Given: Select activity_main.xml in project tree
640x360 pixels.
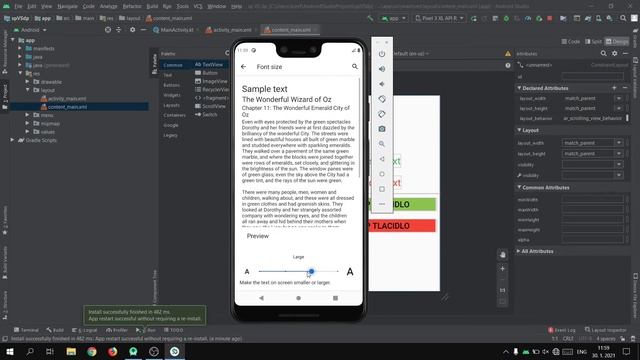Looking at the screenshot, I should pos(67,98).
